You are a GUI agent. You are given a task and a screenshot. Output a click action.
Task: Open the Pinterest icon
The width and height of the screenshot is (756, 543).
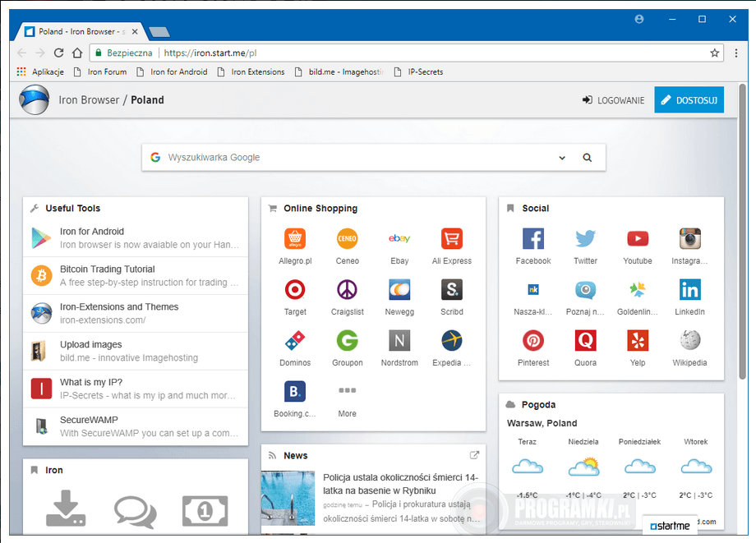(533, 341)
